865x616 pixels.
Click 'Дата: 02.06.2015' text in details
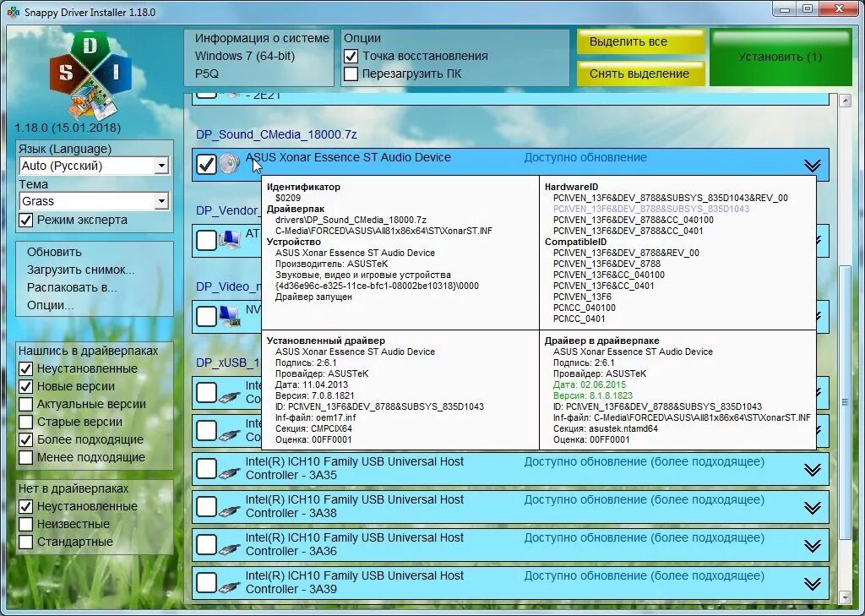coord(589,384)
